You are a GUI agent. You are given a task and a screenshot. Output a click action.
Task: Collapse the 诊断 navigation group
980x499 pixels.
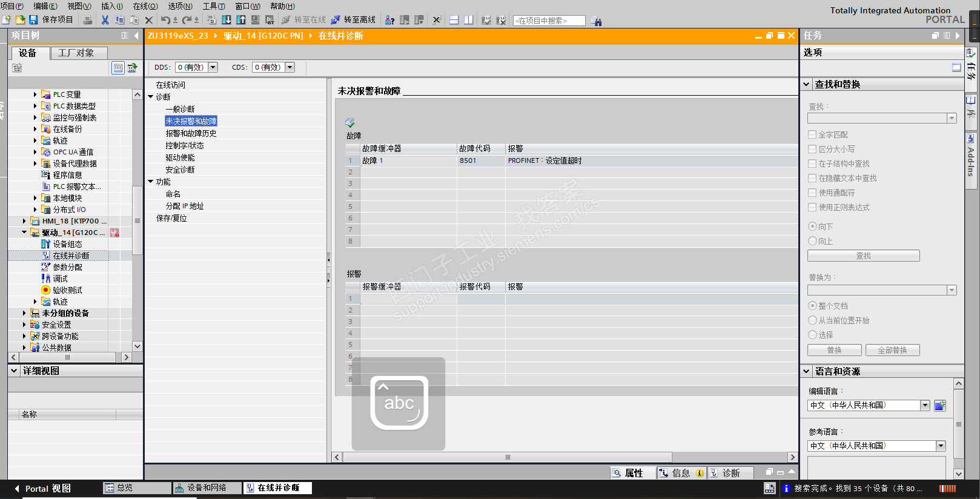point(151,97)
